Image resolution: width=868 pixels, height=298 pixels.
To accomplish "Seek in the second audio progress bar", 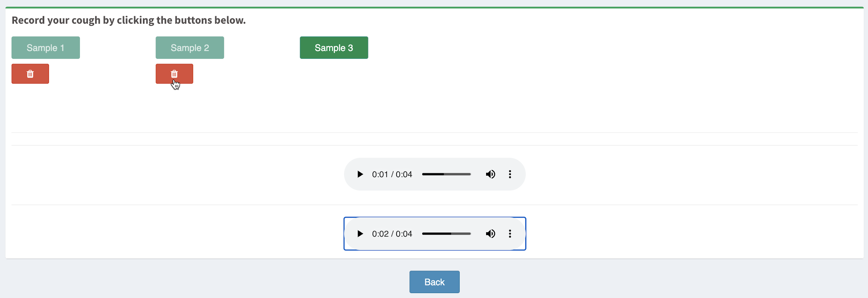I will 446,234.
